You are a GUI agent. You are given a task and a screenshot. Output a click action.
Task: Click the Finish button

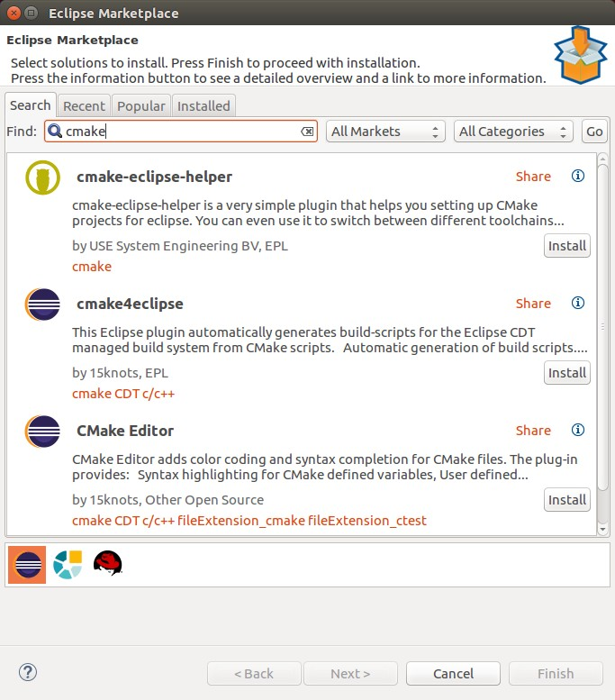coord(556,673)
